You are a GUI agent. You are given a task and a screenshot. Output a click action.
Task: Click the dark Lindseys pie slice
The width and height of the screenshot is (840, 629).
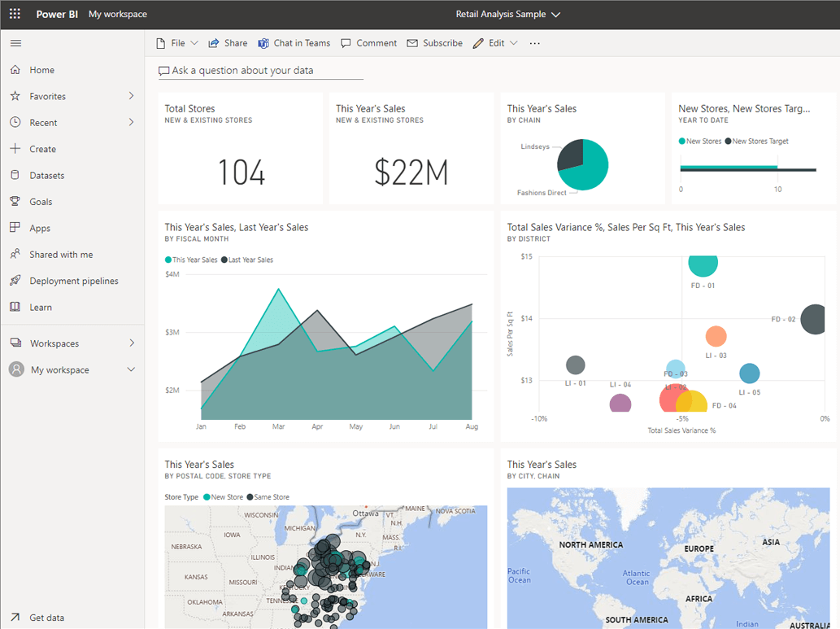(x=571, y=155)
